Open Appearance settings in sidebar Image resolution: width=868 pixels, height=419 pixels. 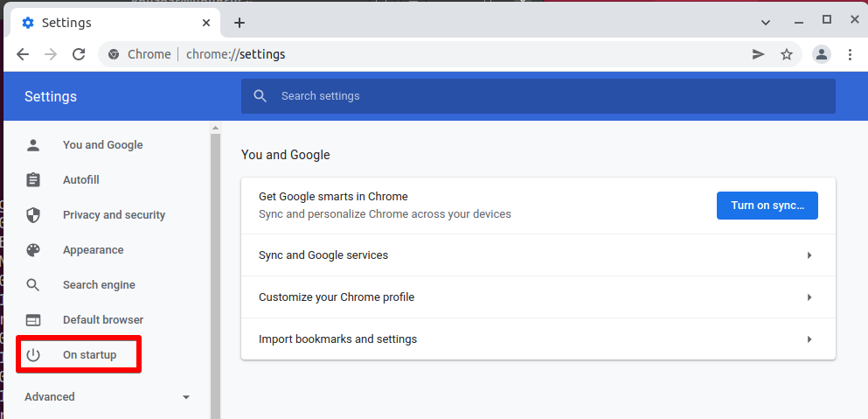tap(93, 250)
